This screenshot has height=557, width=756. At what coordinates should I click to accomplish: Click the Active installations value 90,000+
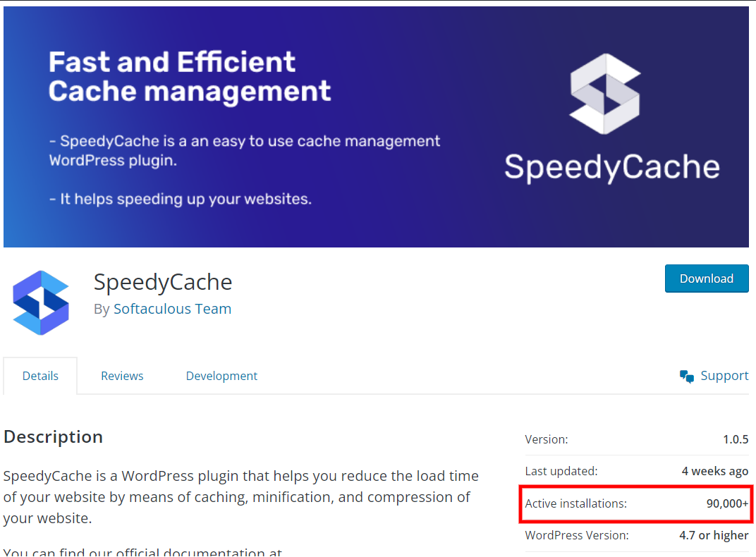(x=727, y=503)
